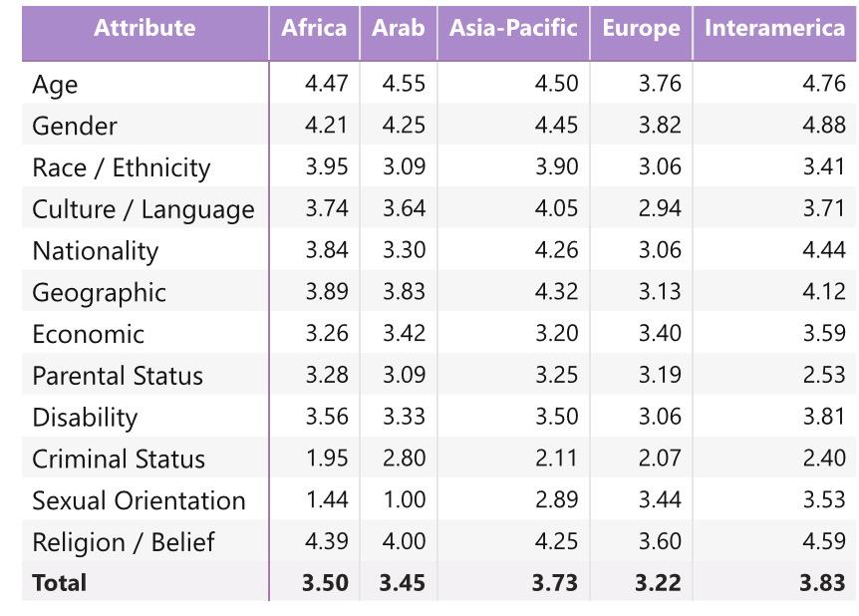Select the Religion / Belief row label
The height and width of the screenshot is (616, 859).
[x=124, y=542]
